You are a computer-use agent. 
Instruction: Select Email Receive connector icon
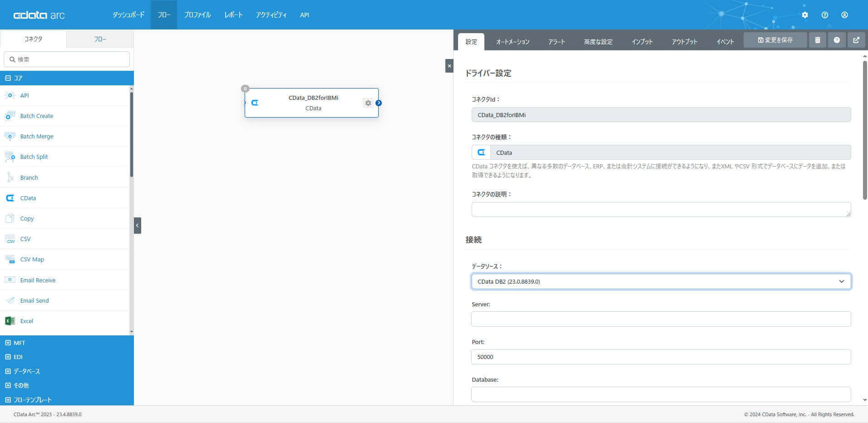pos(10,280)
